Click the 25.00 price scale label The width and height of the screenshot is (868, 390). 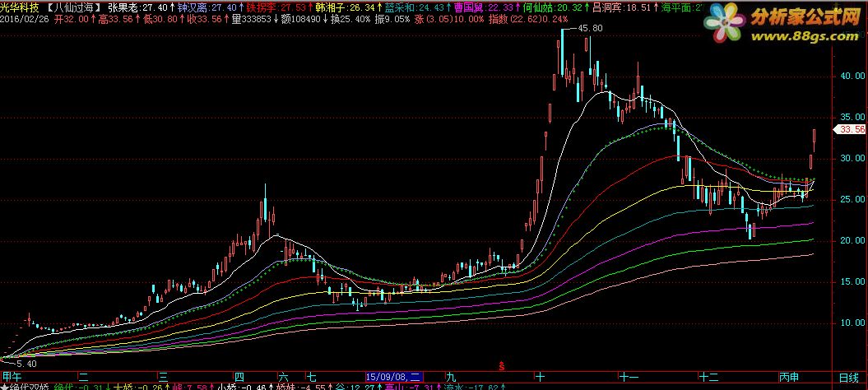pyautogui.click(x=852, y=199)
